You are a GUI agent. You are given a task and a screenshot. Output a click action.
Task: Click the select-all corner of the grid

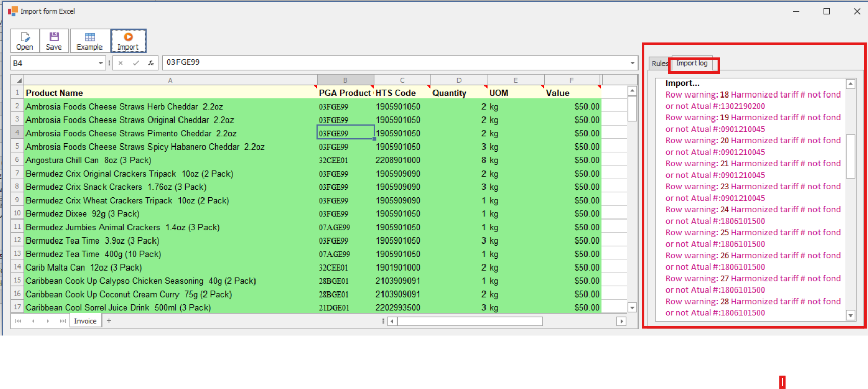coord(18,80)
